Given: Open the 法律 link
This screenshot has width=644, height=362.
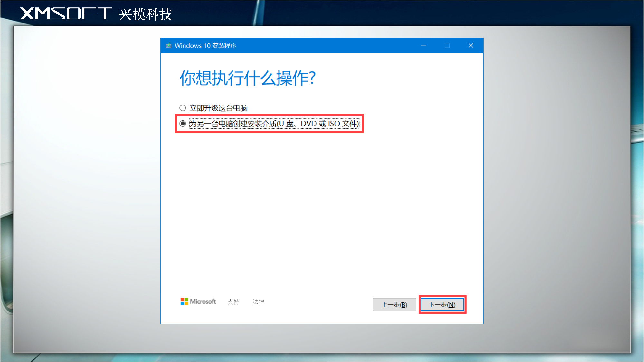Looking at the screenshot, I should 258,302.
